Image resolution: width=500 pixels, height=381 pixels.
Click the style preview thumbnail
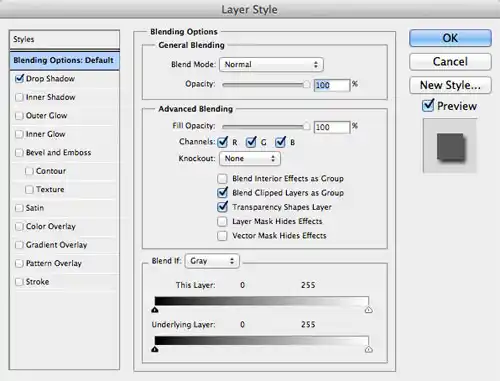click(x=450, y=146)
